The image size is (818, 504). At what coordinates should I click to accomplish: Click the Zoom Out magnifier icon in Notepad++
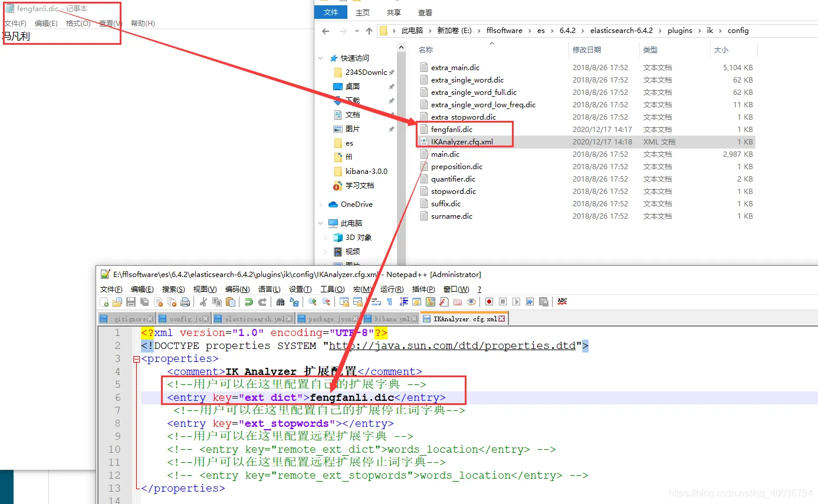[x=326, y=302]
